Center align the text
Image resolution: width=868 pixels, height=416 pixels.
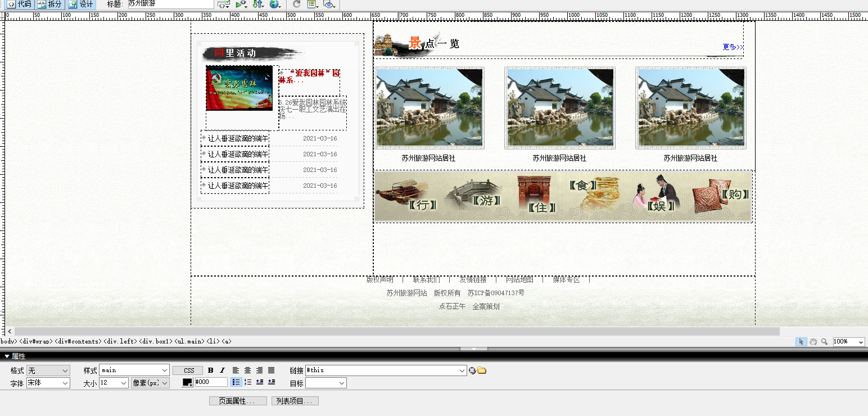point(248,370)
